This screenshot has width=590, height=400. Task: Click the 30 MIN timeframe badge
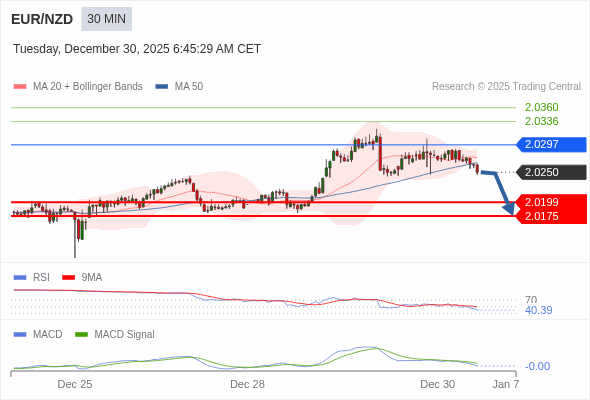(106, 19)
